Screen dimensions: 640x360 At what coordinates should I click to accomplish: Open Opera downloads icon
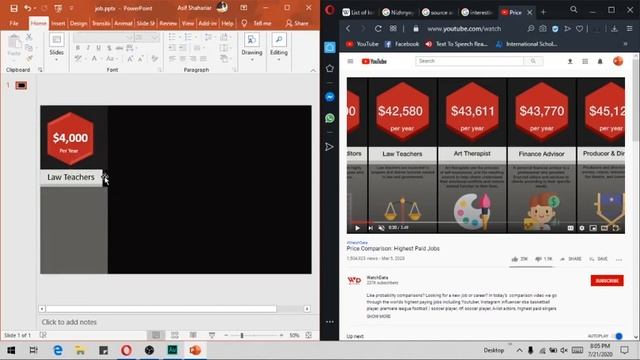[x=614, y=29]
